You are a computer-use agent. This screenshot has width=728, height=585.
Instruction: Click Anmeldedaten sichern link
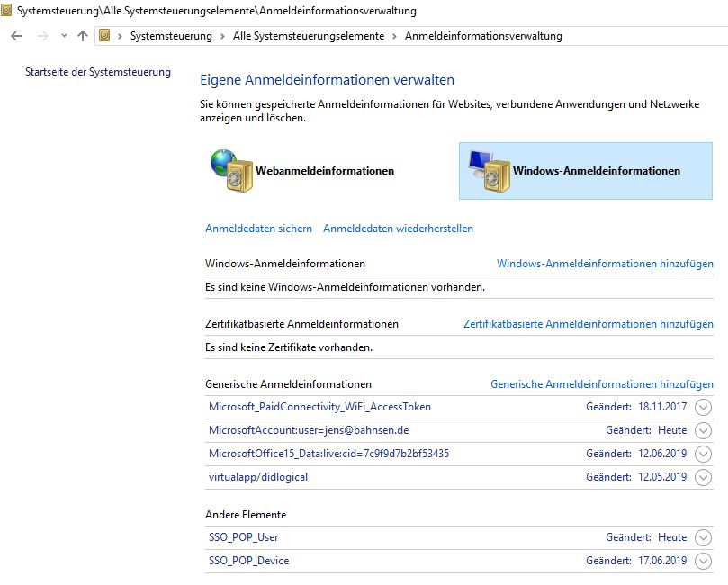point(258,229)
